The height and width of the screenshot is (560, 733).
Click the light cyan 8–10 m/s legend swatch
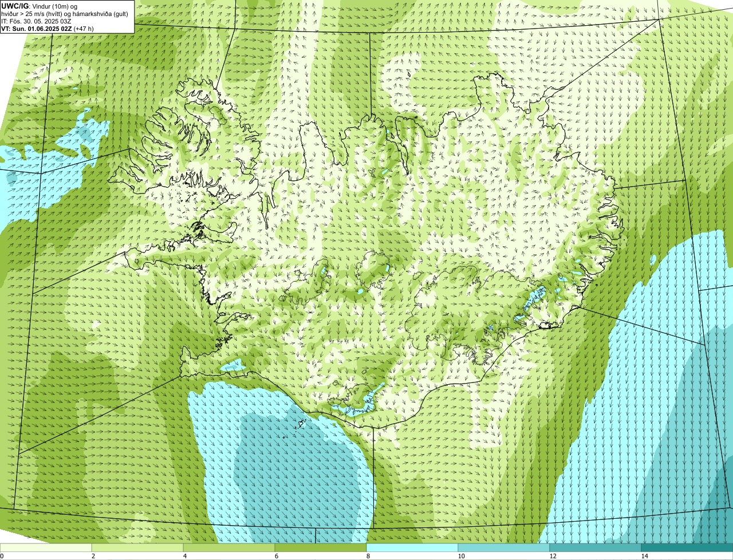[x=412, y=548]
